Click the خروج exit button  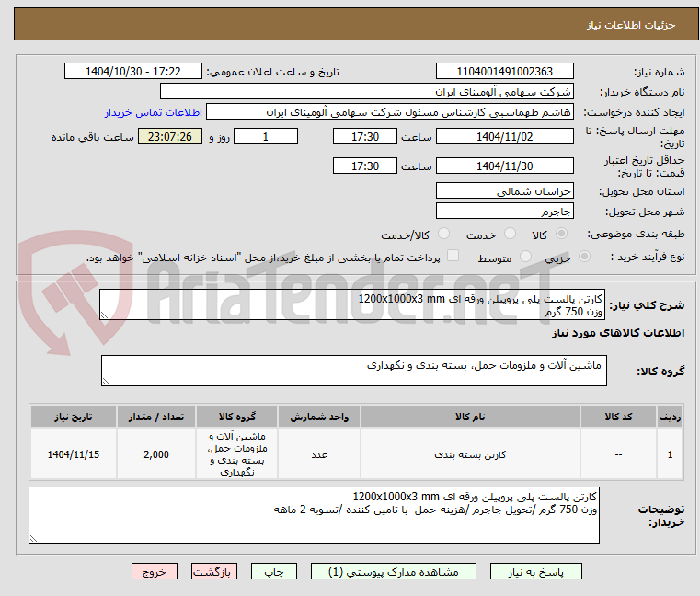[154, 571]
